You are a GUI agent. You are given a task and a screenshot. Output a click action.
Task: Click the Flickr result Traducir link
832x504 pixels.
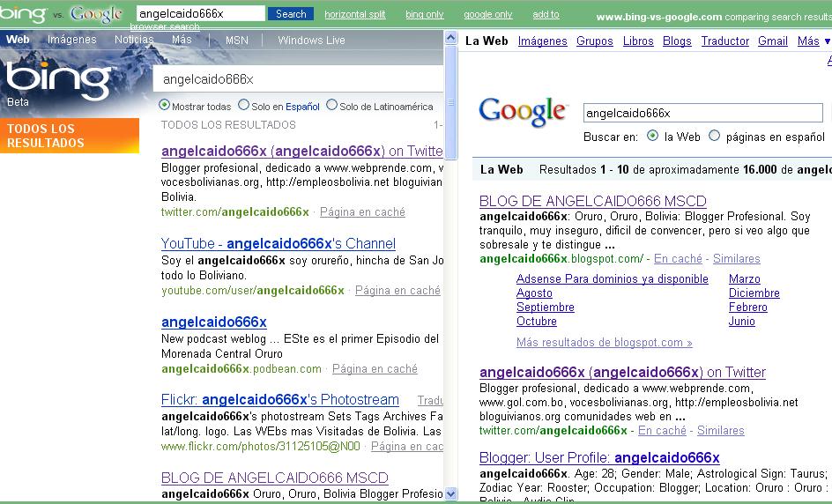pyautogui.click(x=430, y=400)
